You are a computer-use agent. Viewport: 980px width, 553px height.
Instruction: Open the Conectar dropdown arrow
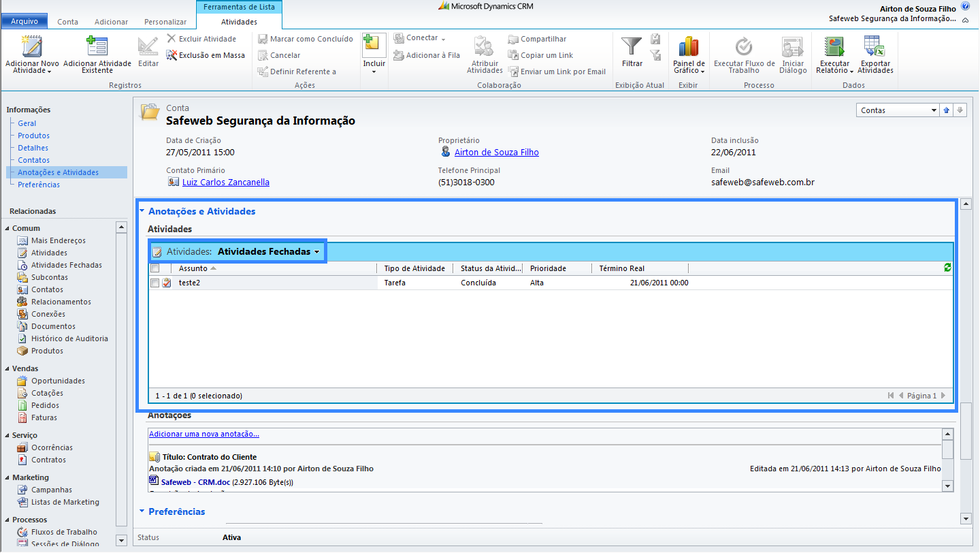(443, 39)
